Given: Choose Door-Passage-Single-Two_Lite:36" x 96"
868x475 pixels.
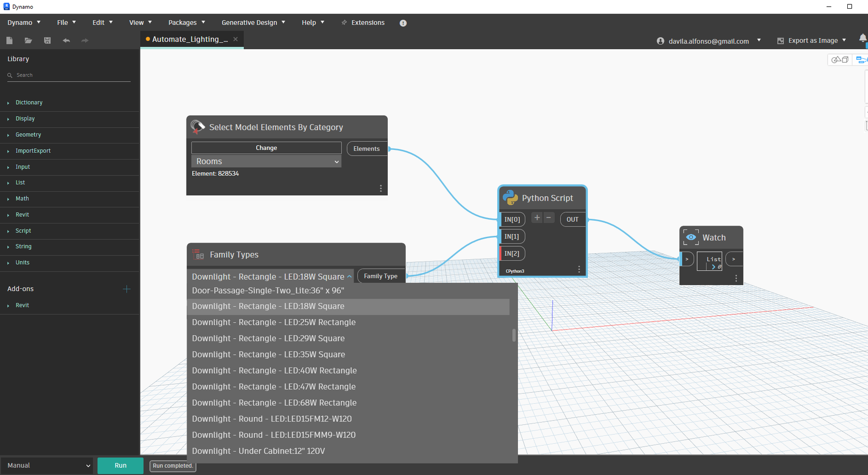Looking at the screenshot, I should click(348, 291).
